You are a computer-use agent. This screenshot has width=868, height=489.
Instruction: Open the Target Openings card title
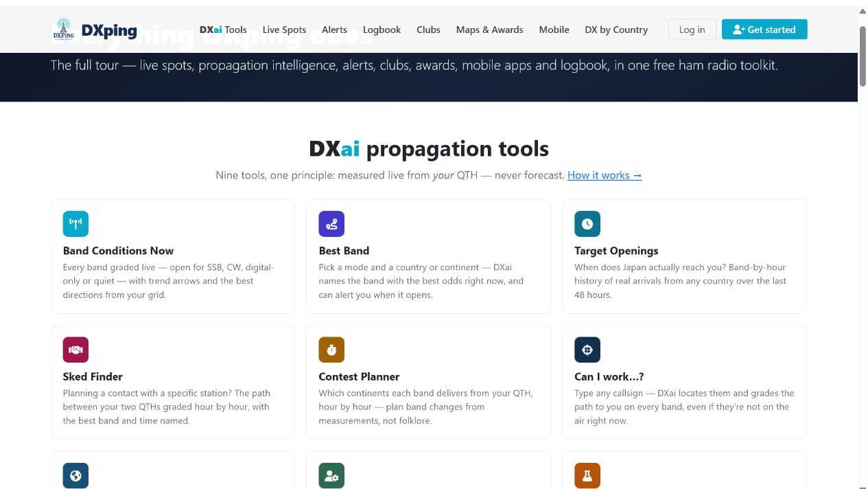[616, 251]
